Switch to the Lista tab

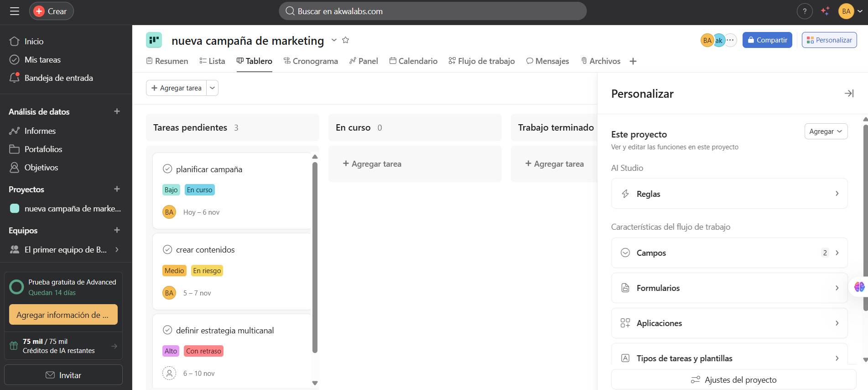pos(212,61)
